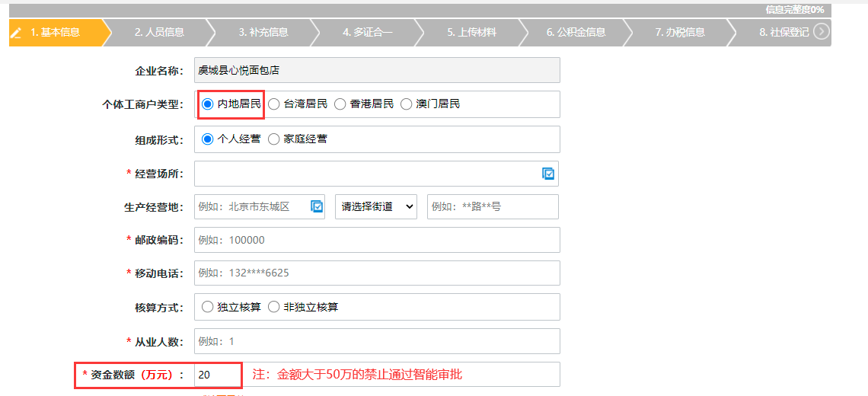Image resolution: width=868 pixels, height=396 pixels.
Task: Select the 香港居民 radio option
Action: [x=340, y=104]
